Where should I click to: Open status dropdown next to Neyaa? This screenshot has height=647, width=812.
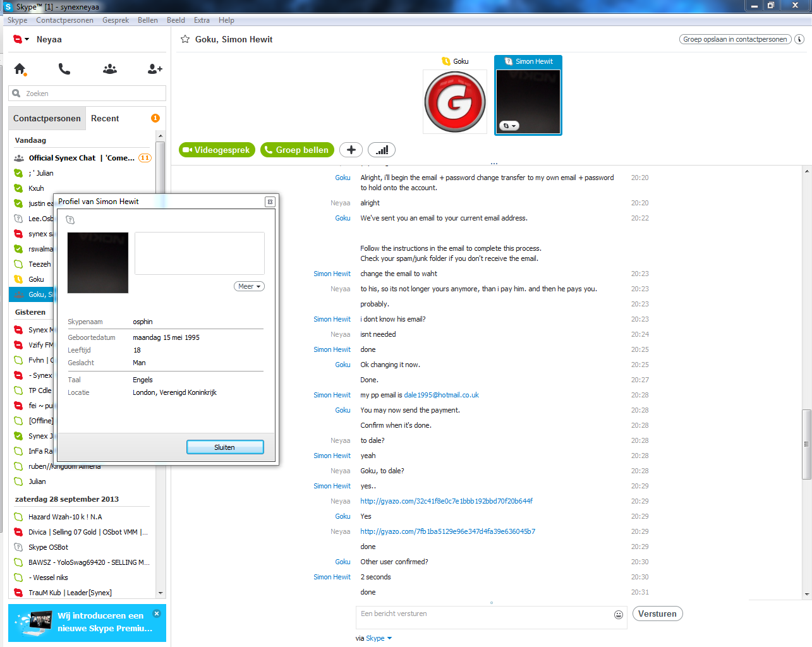pos(21,39)
